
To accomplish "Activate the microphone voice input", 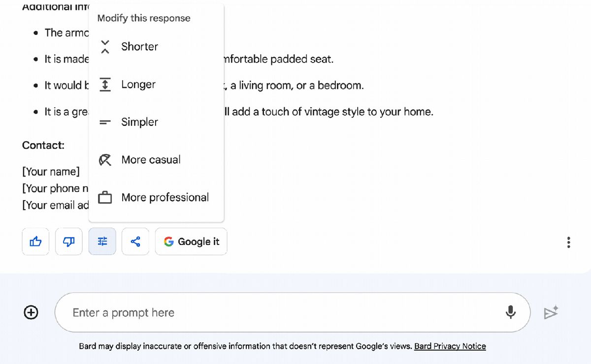I will pyautogui.click(x=511, y=312).
